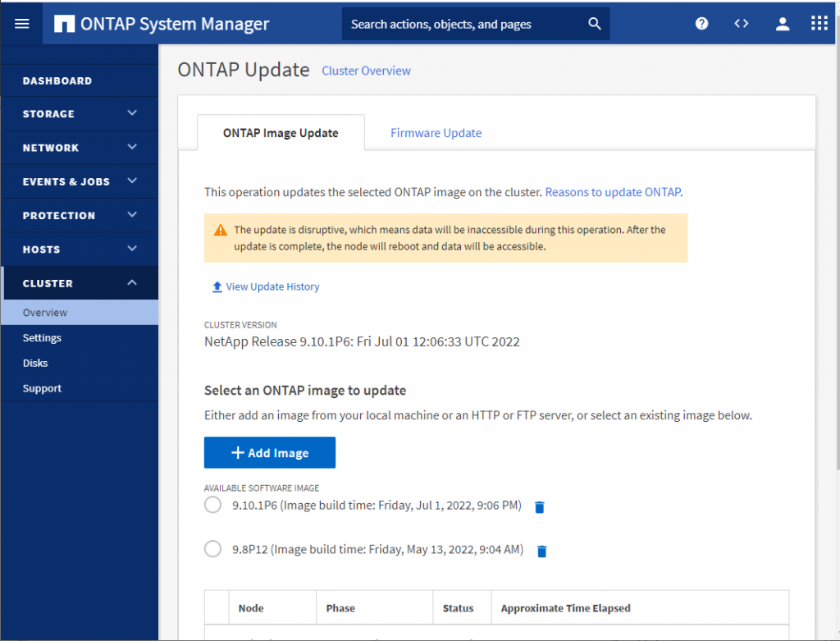840x641 pixels.
Task: Switch to the Firmware Update tab
Action: [436, 133]
